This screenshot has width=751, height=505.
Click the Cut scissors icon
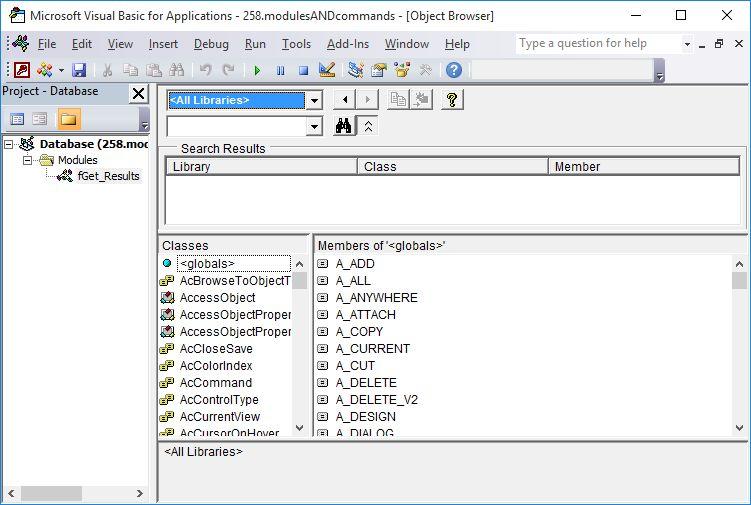point(107,70)
